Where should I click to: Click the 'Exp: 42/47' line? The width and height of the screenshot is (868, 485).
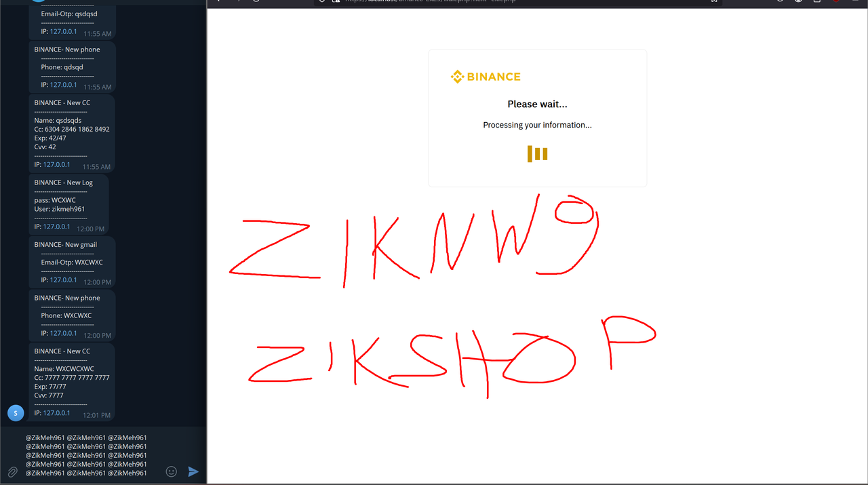[50, 138]
